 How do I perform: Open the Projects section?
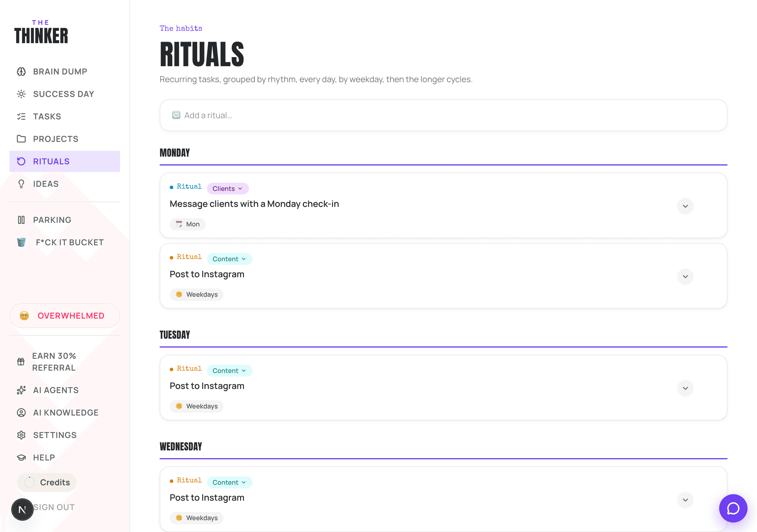[x=65, y=139]
